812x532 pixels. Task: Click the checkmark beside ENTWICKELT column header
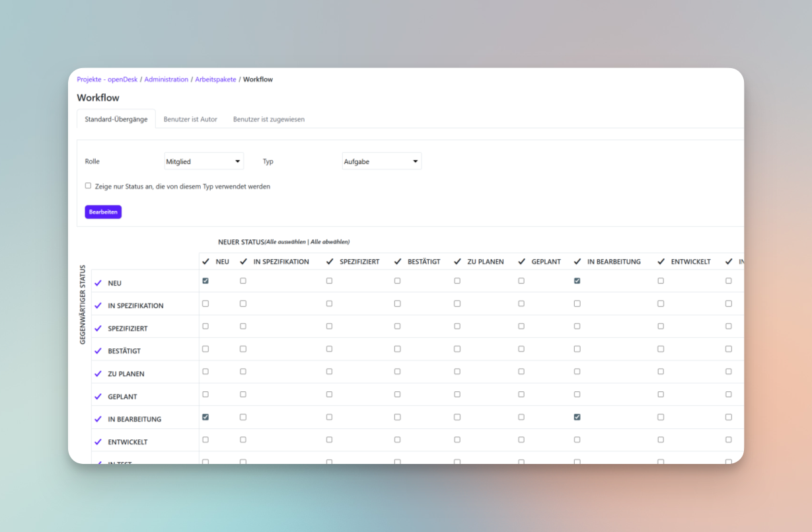[x=662, y=261]
